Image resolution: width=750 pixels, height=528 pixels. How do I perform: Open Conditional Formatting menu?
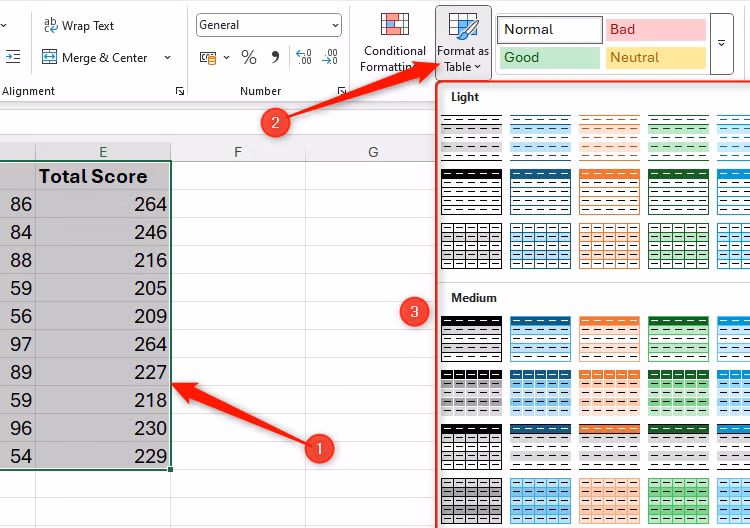click(394, 42)
